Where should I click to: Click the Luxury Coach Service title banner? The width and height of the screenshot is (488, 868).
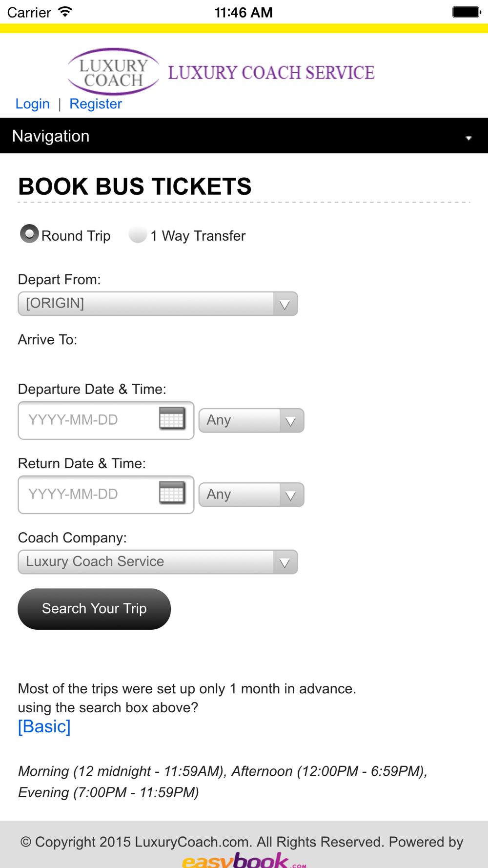tap(271, 73)
